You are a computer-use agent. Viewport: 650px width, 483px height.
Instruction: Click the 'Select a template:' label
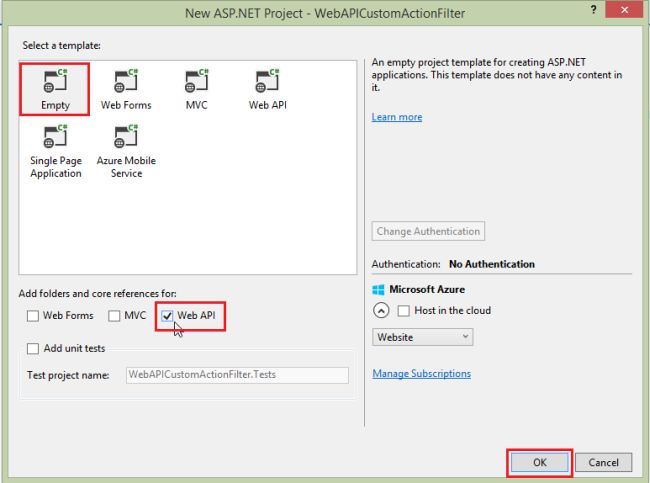pyautogui.click(x=61, y=46)
